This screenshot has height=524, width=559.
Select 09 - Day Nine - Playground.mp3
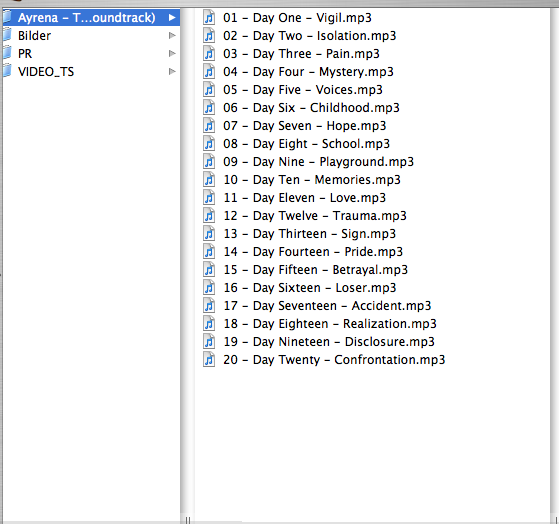[318, 161]
